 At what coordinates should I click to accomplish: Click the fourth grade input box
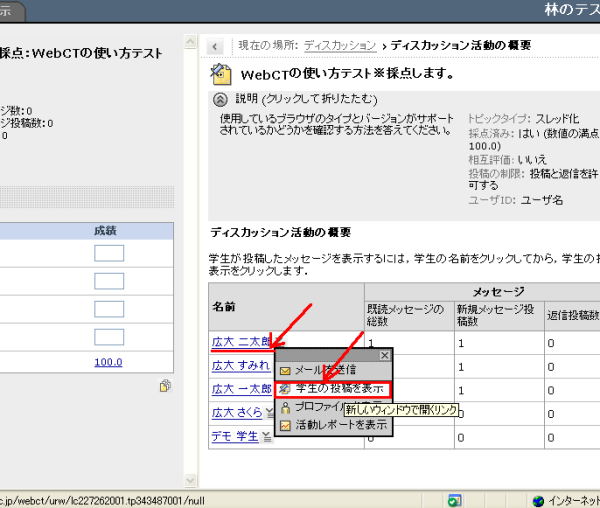pos(109,337)
